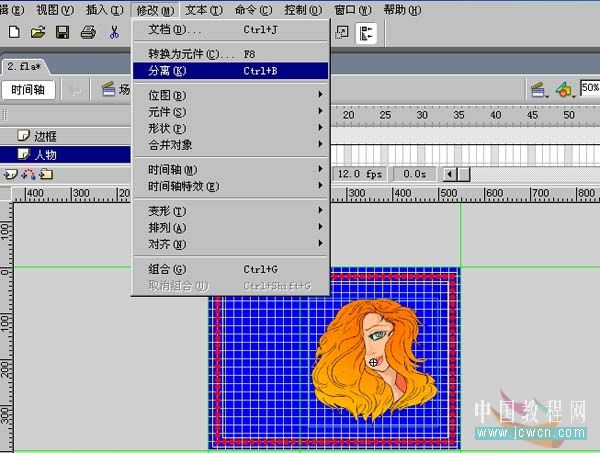Open the 修改(M) menu
Viewport: 600px width, 453px height.
click(x=155, y=10)
